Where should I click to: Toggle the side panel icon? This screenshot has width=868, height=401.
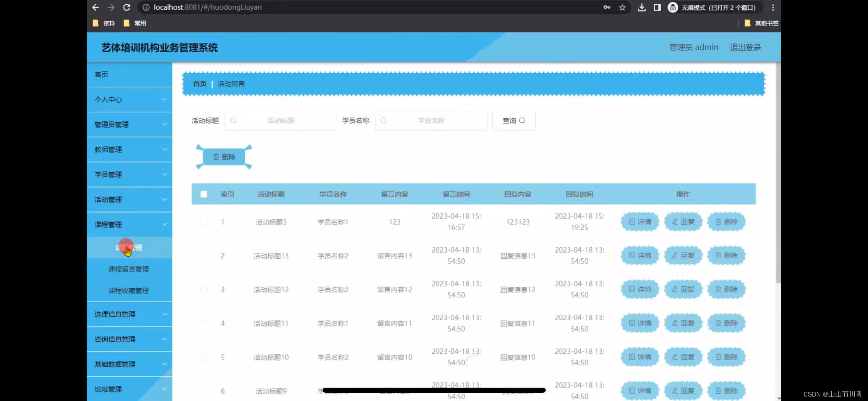(x=657, y=7)
